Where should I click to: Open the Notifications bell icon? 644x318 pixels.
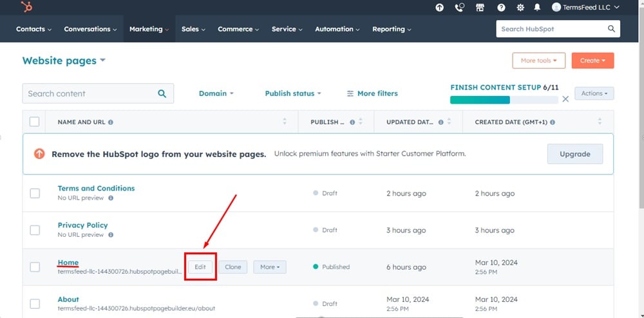pyautogui.click(x=537, y=7)
